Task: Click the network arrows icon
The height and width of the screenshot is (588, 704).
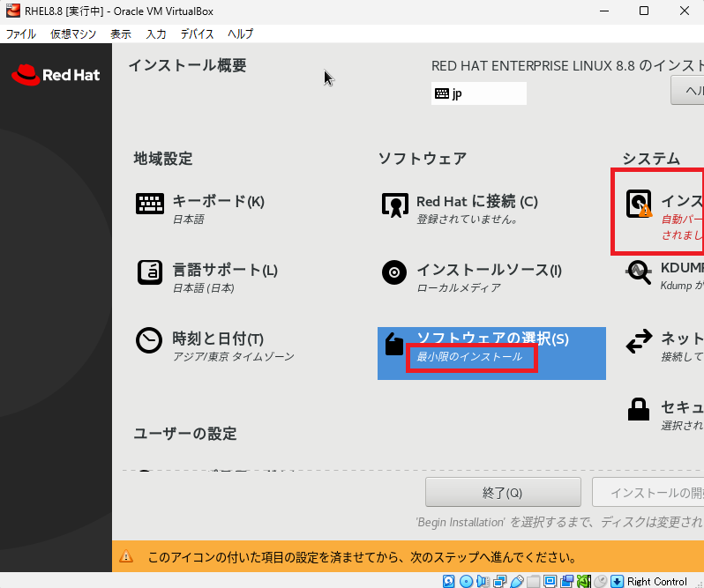Action: (x=639, y=341)
